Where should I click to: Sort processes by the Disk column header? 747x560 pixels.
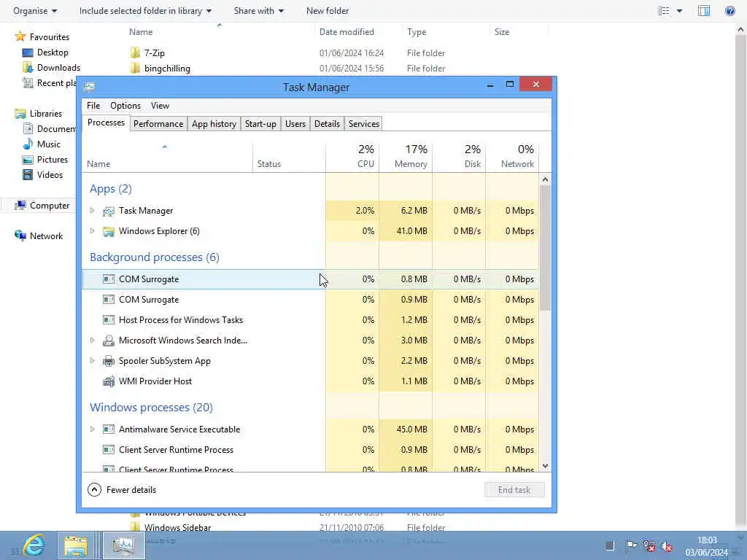coord(460,157)
